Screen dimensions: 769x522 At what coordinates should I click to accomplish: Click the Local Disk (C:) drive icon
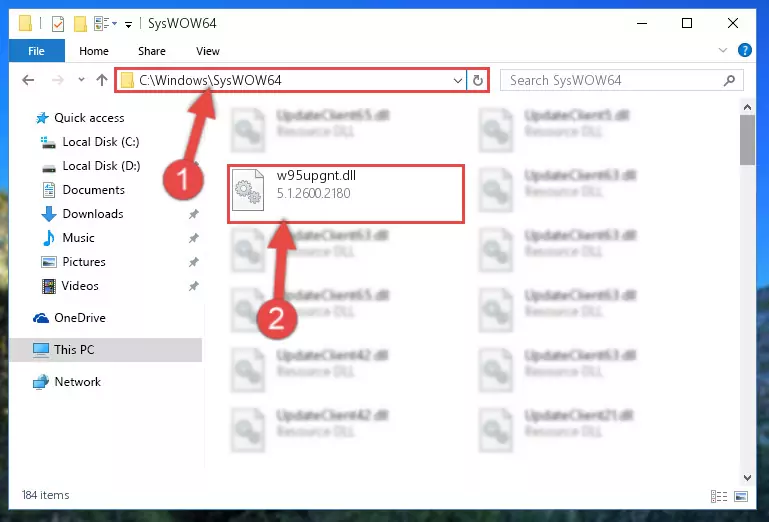pyautogui.click(x=48, y=142)
